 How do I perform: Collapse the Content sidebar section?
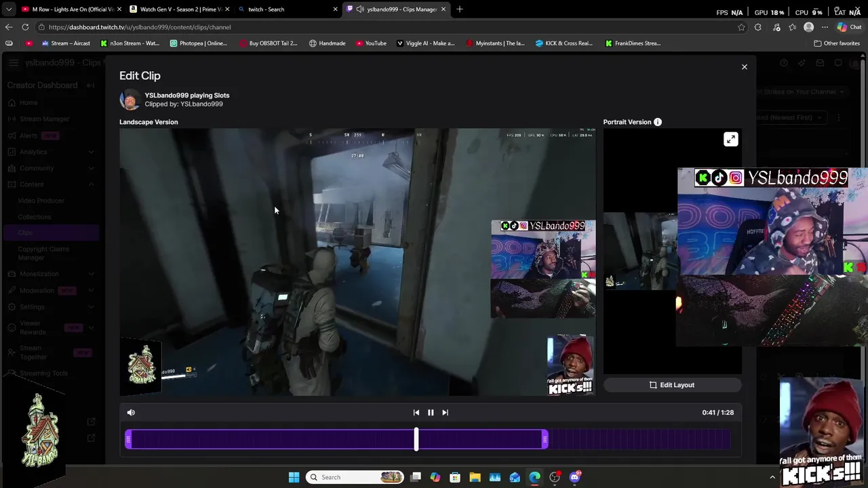(x=51, y=184)
